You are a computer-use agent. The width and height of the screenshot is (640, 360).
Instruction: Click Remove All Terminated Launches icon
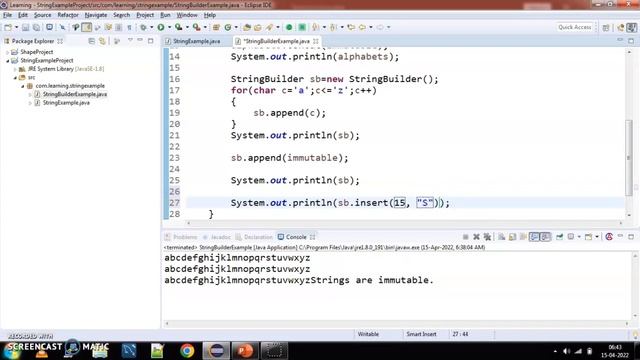click(x=487, y=237)
